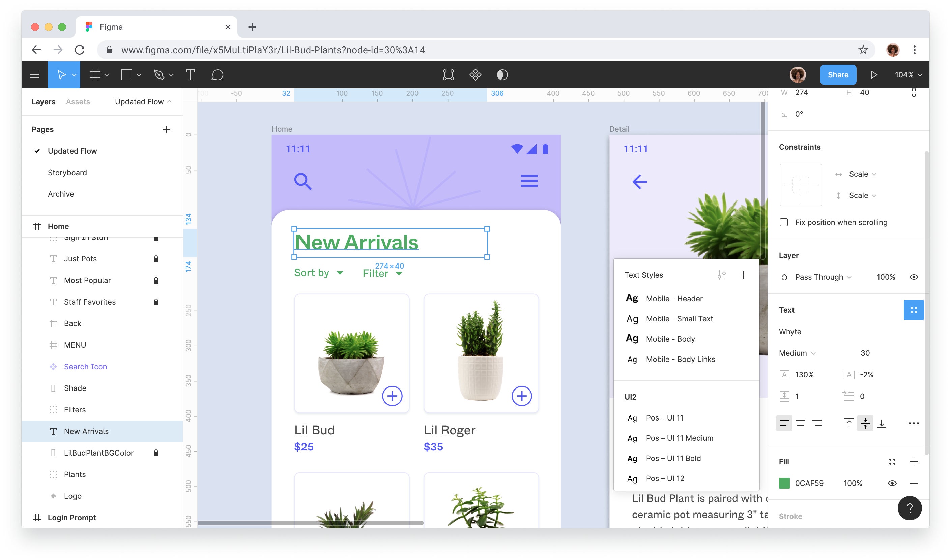Toggle Fix position when scrolling checkbox

pos(785,222)
